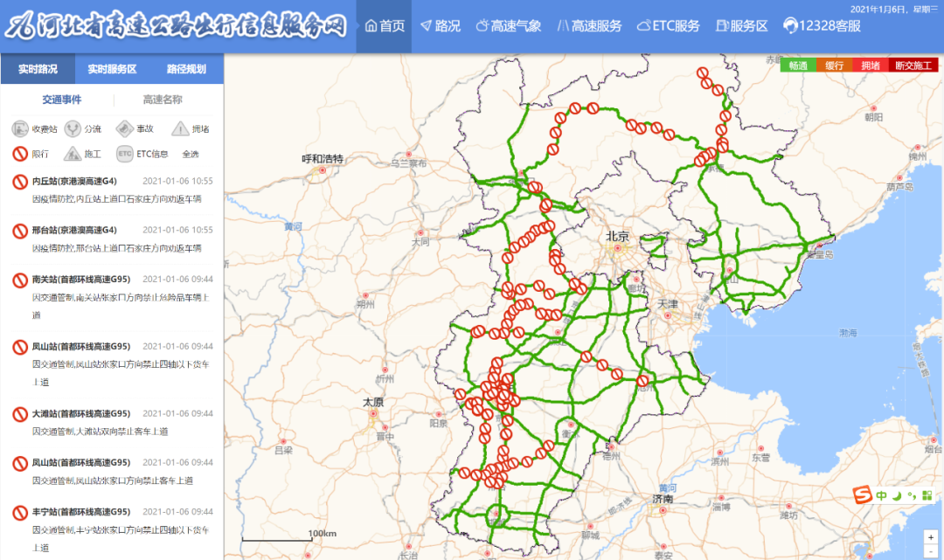Click the restriction icon beside 邢台站 entry
This screenshot has width=944, height=560.
(x=20, y=231)
